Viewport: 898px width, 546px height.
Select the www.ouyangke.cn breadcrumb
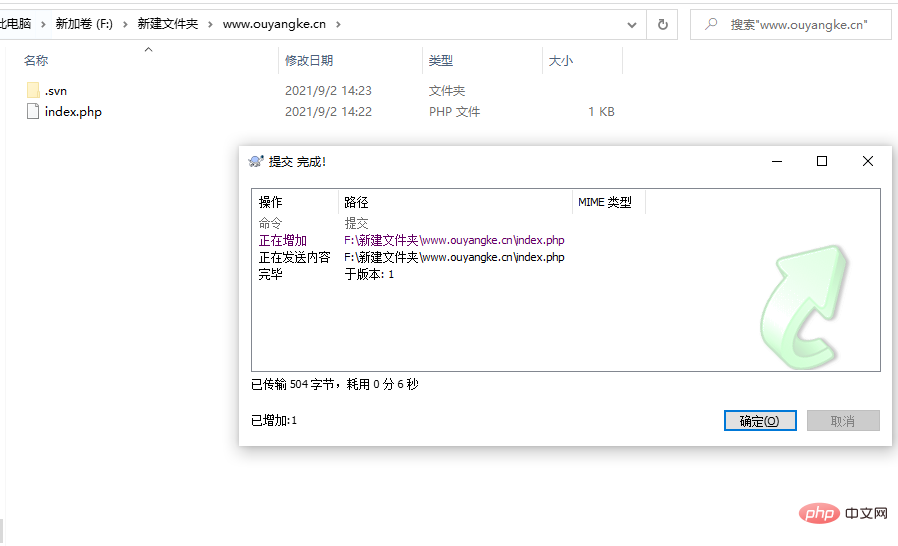point(274,24)
